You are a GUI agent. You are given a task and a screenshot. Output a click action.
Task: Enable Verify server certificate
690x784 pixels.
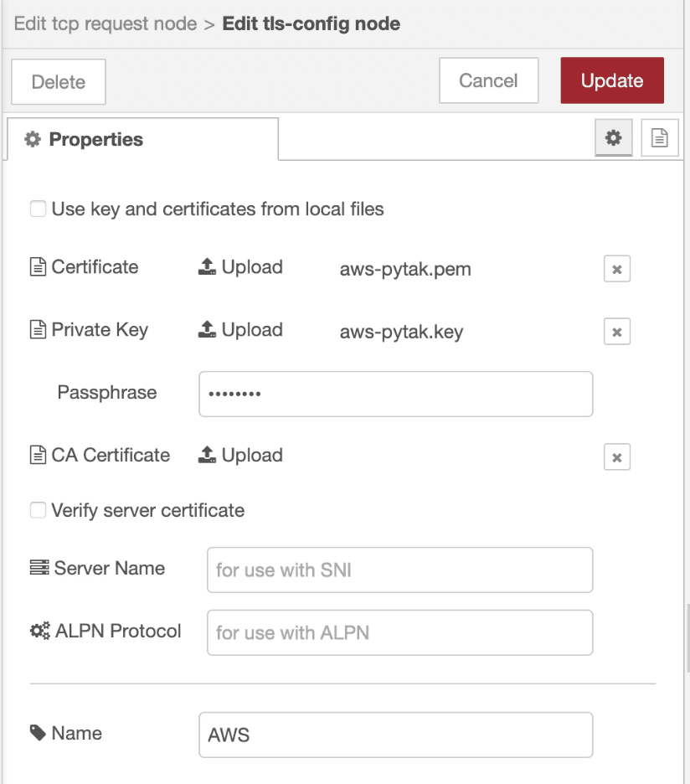tap(37, 510)
